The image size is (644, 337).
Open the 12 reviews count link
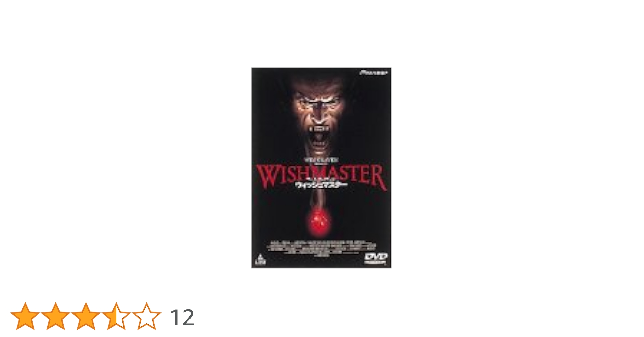click(x=182, y=317)
